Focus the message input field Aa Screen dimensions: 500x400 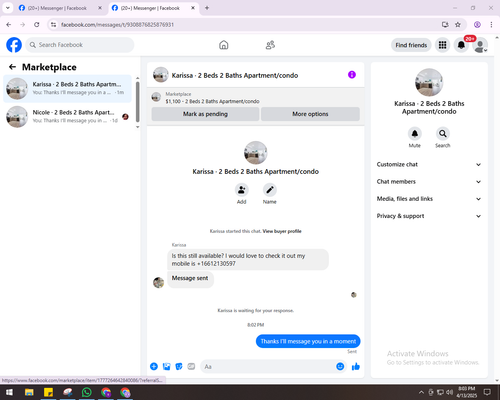267,366
